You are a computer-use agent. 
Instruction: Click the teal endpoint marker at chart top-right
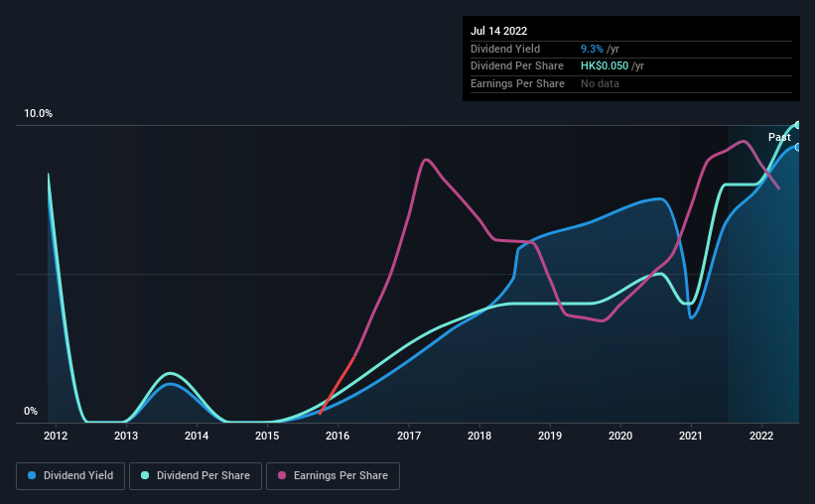click(798, 125)
